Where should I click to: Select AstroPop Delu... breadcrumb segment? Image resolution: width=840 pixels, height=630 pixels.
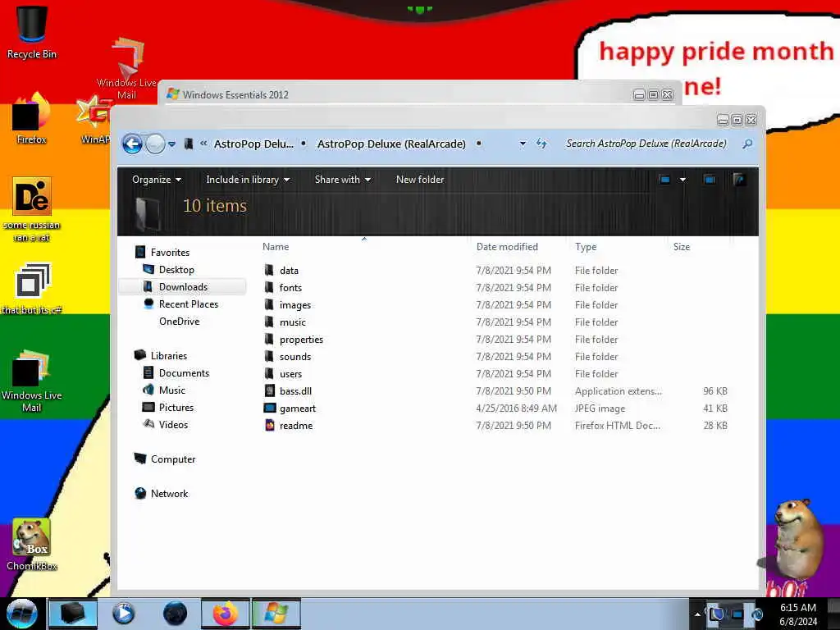(x=253, y=144)
